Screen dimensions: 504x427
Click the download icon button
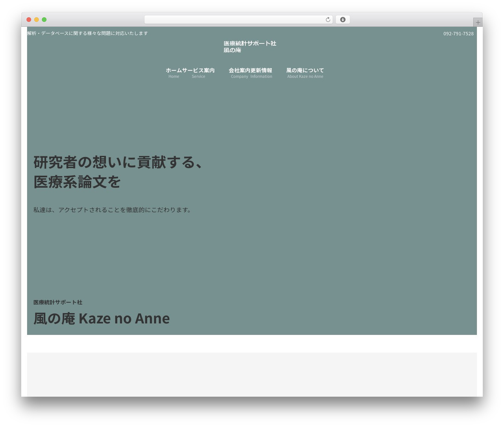point(343,20)
